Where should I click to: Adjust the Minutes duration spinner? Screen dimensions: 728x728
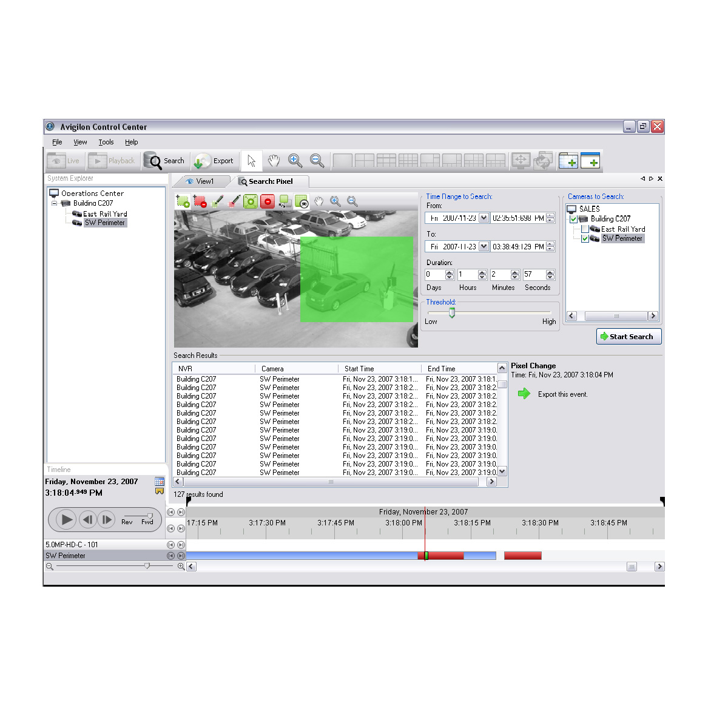click(x=515, y=275)
